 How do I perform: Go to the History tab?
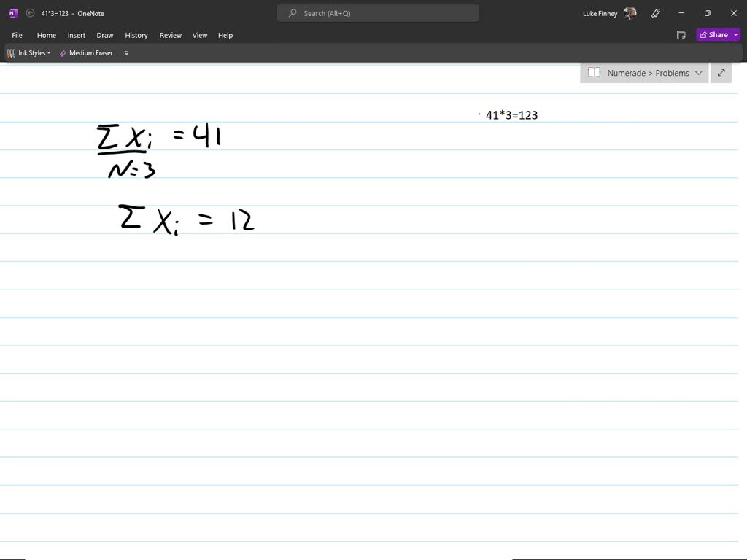click(x=136, y=35)
